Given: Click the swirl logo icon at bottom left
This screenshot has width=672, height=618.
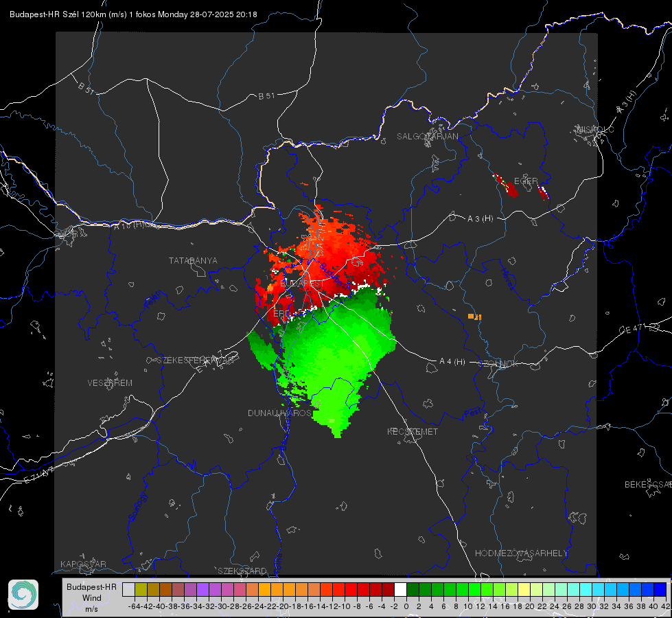Looking at the screenshot, I should [x=23, y=595].
